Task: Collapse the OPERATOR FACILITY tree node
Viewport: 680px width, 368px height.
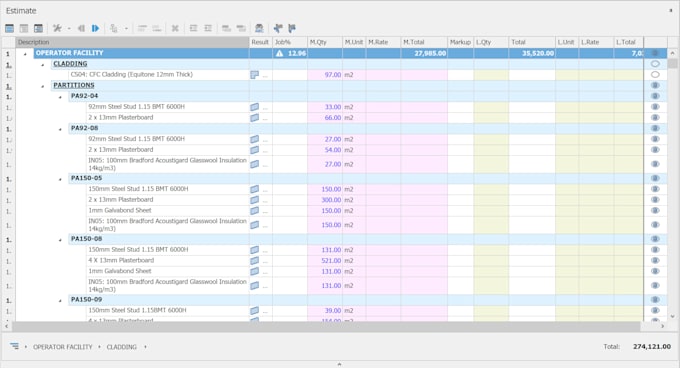Action: 25,54
